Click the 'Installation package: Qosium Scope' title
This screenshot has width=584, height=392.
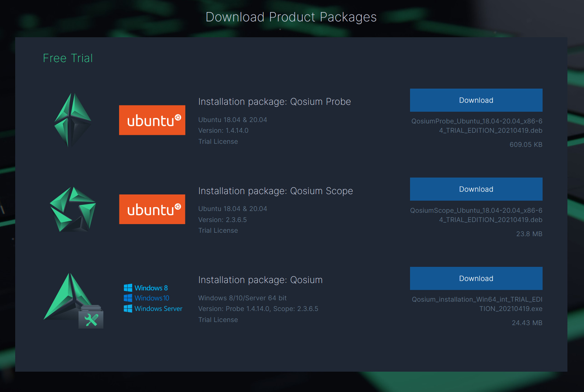click(x=275, y=191)
